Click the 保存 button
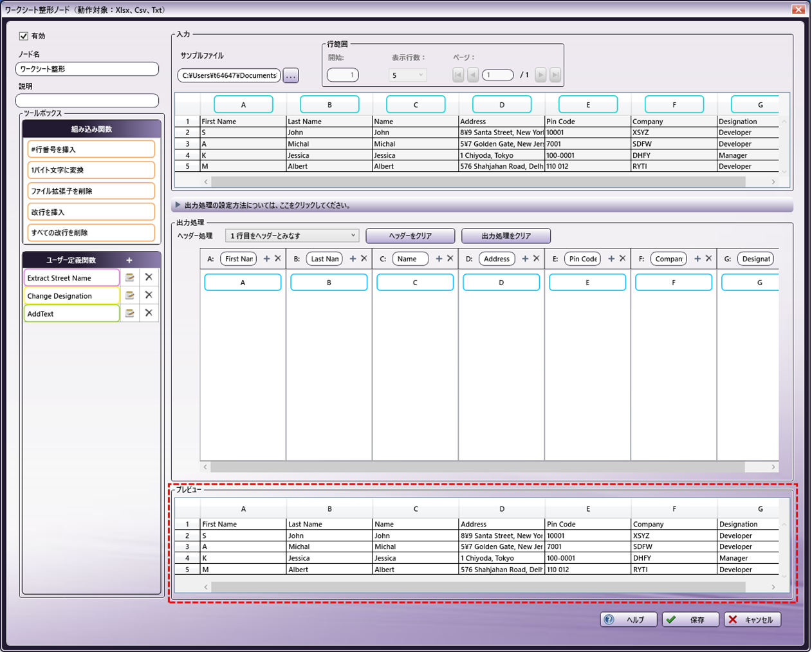This screenshot has width=812, height=652. tap(690, 619)
